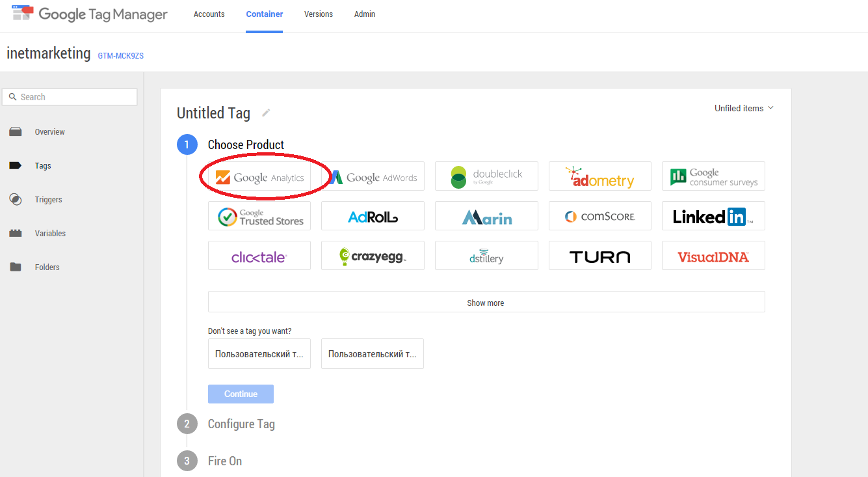Screen dimensions: 868x477
Task: Open Variables in the sidebar
Action: (50, 234)
